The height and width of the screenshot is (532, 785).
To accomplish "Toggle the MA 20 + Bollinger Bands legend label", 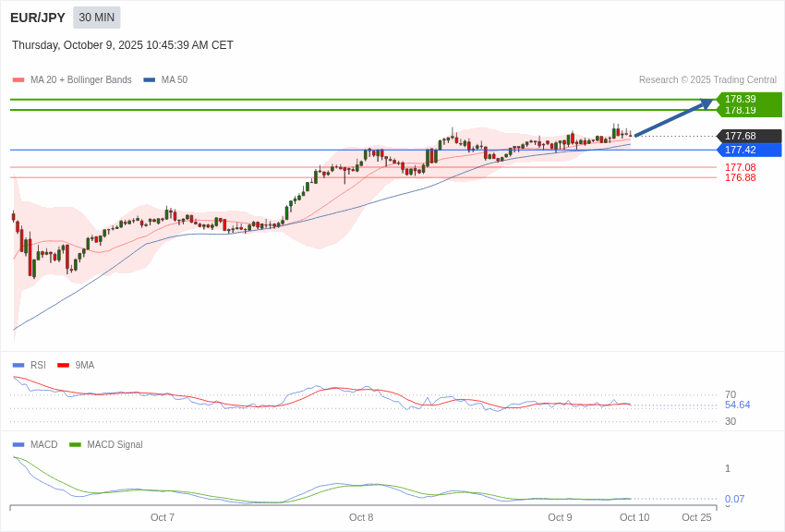I will (x=81, y=80).
